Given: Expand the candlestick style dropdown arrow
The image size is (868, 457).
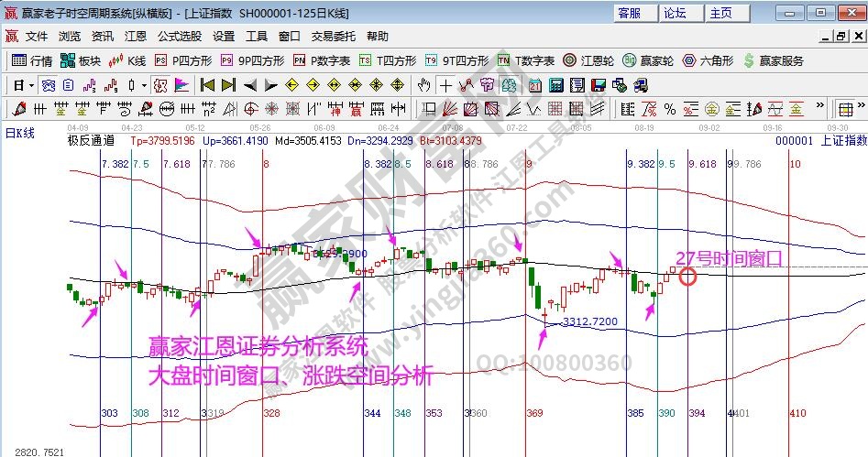Looking at the screenshot, I should 144,85.
